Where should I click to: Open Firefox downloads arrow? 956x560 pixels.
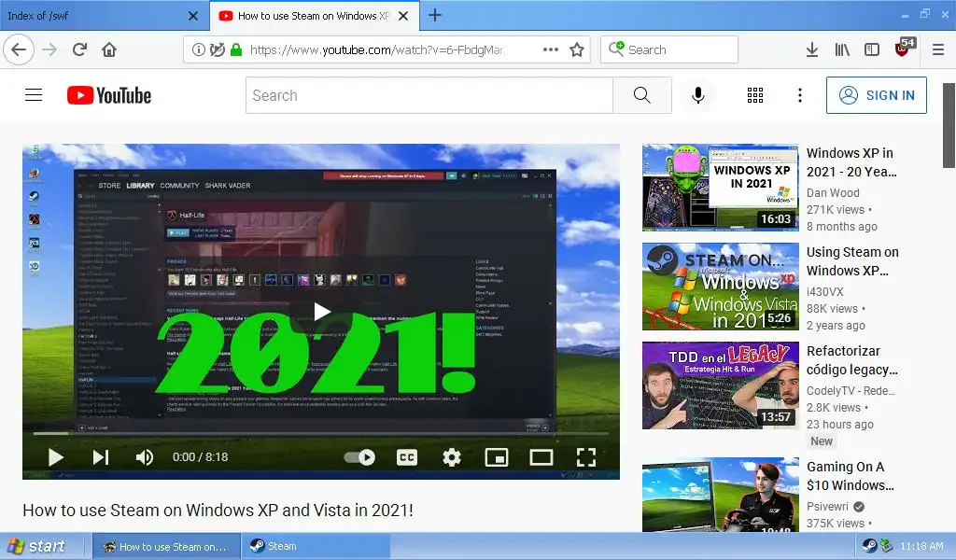812,49
